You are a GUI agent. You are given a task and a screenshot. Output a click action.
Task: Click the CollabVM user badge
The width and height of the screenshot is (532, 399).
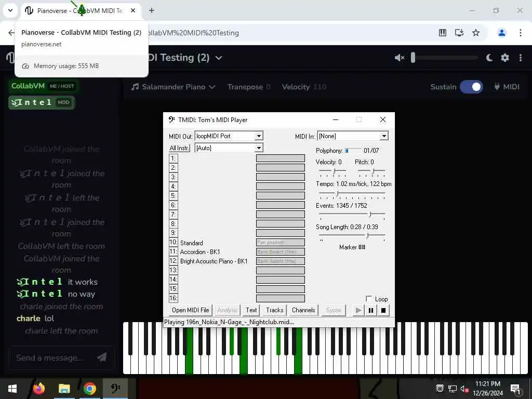click(x=44, y=86)
